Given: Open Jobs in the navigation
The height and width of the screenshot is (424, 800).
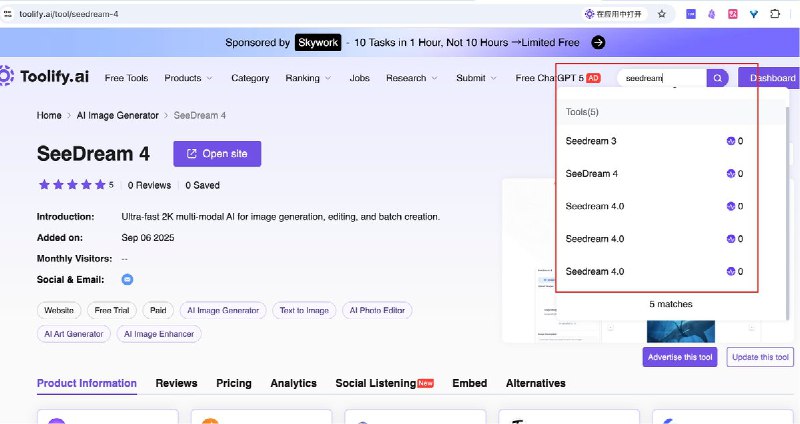Looking at the screenshot, I should pyautogui.click(x=359, y=78).
